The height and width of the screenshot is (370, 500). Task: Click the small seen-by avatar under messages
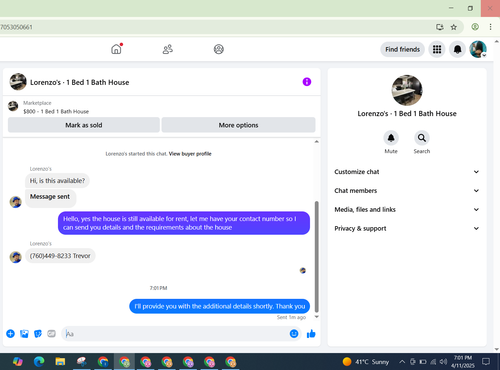tap(303, 270)
